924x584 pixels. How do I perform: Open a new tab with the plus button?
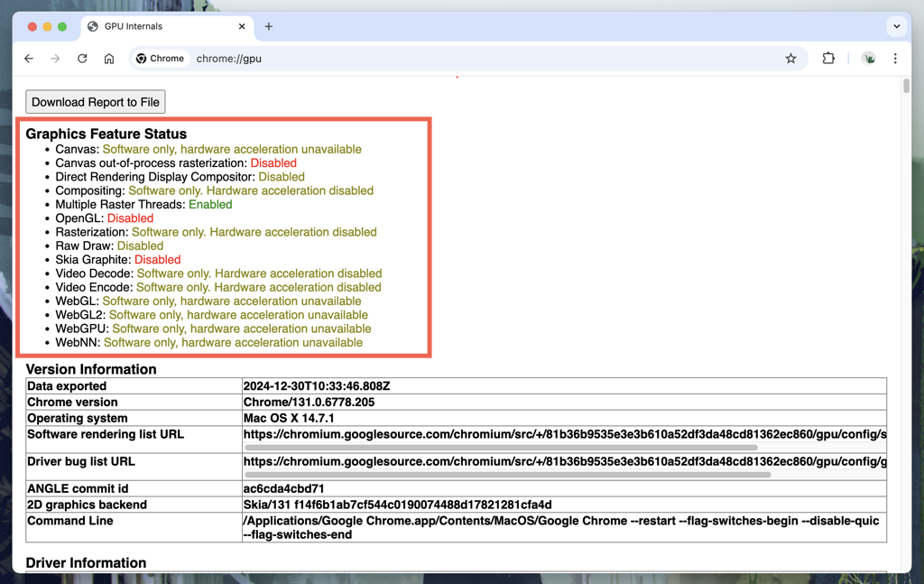click(x=269, y=27)
